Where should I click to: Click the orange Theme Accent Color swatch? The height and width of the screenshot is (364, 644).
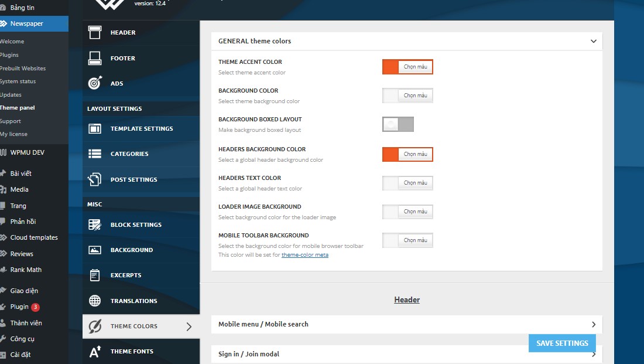point(390,67)
